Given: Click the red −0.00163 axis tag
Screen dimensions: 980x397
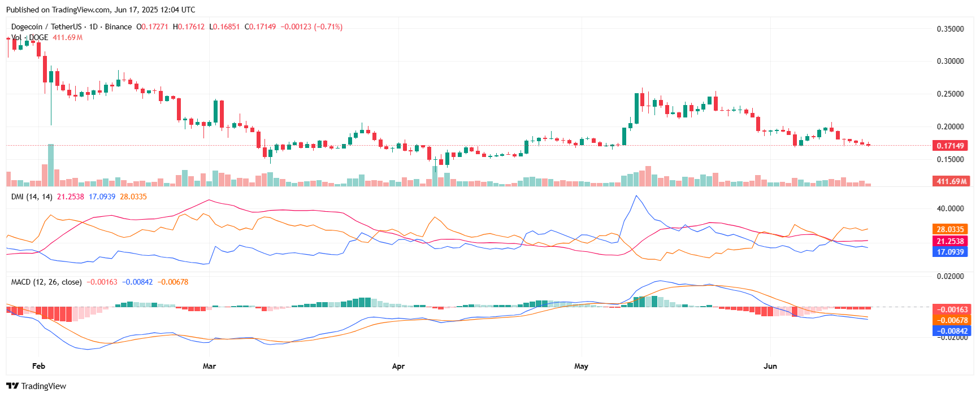Looking at the screenshot, I should 952,309.
